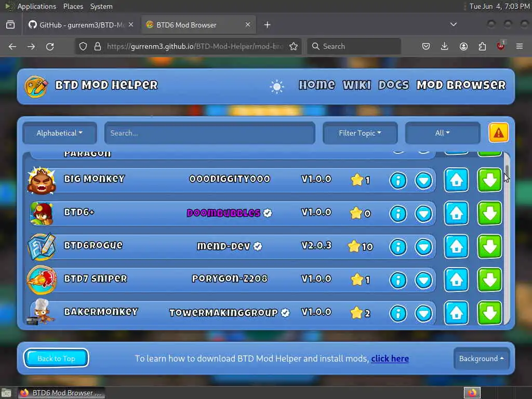532x399 pixels.
Task: Open browser extensions puzzle icon
Action: point(482,46)
